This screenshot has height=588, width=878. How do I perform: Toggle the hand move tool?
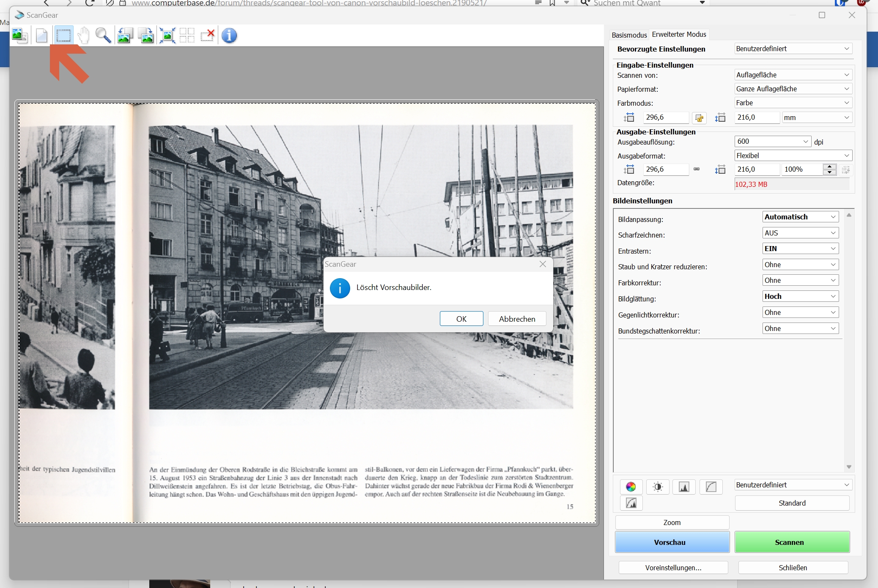pos(84,36)
